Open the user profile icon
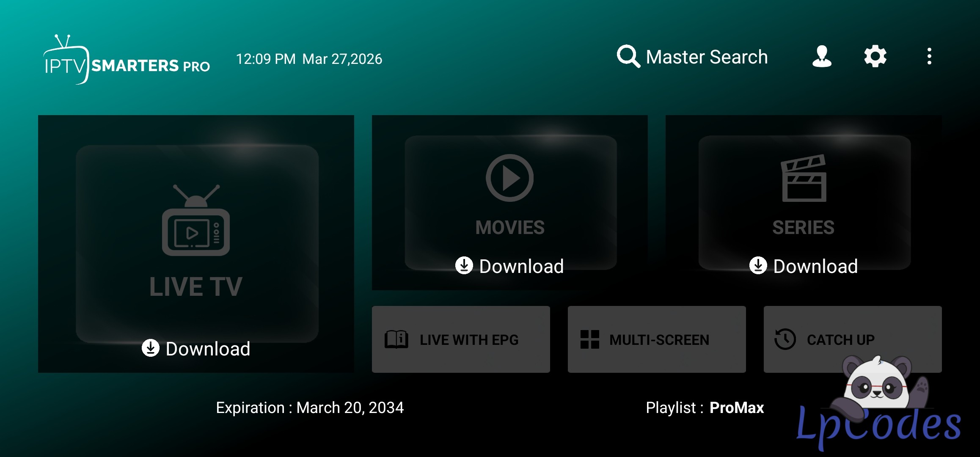 tap(822, 56)
